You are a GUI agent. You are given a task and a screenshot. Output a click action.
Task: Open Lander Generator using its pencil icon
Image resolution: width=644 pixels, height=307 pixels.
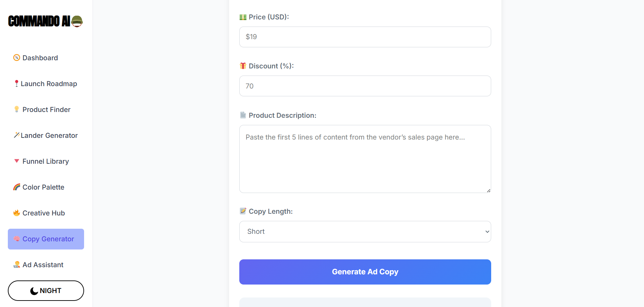point(16,135)
